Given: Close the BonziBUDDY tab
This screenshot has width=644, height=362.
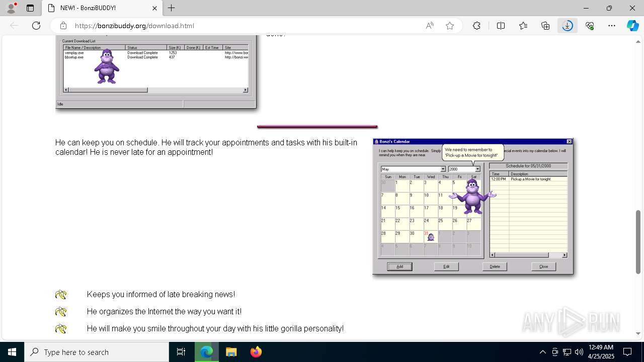Looking at the screenshot, I should tap(155, 8).
